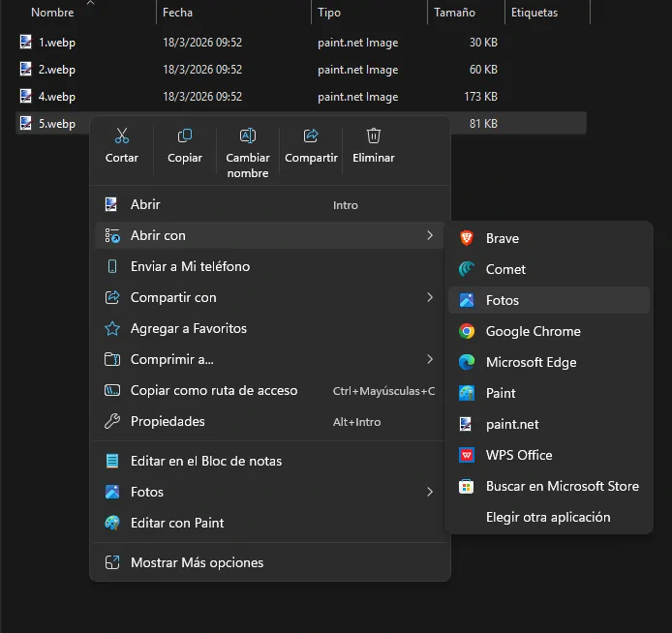Image resolution: width=672 pixels, height=633 pixels.
Task: Sort by Tipo column header
Action: (329, 13)
